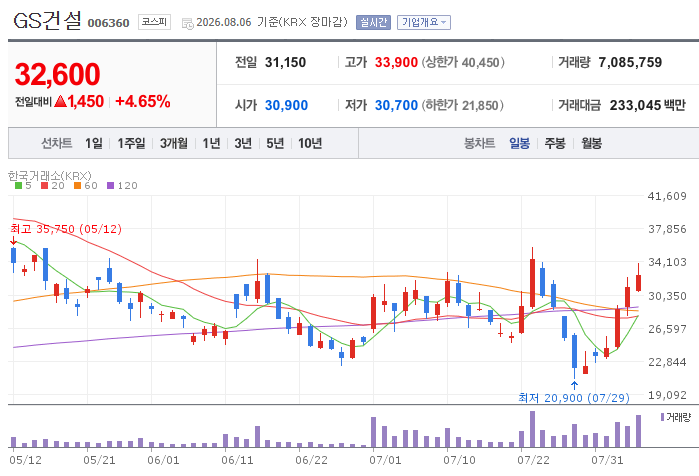This screenshot has height=476, width=699.
Task: Click the 전일 value 31,150
Action: (x=285, y=62)
